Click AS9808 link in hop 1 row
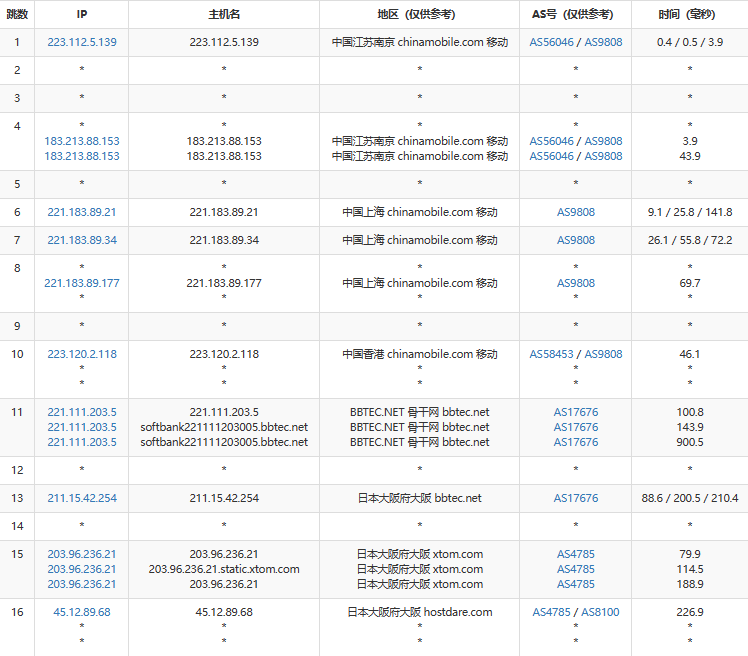This screenshot has height=656, width=748. [x=603, y=42]
